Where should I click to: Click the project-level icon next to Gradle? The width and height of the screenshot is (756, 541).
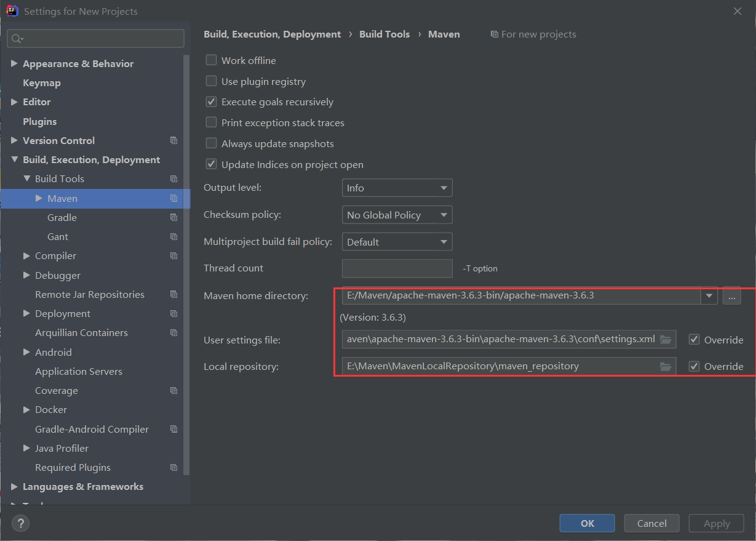tap(173, 217)
